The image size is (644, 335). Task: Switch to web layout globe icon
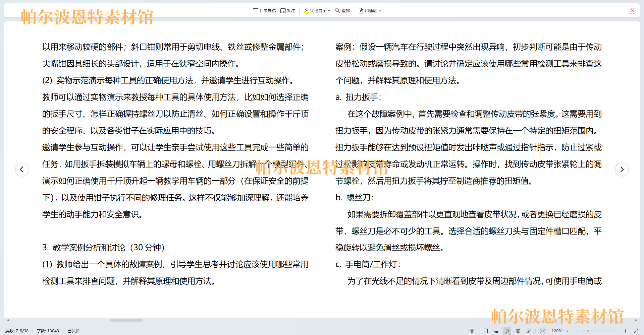(518, 331)
